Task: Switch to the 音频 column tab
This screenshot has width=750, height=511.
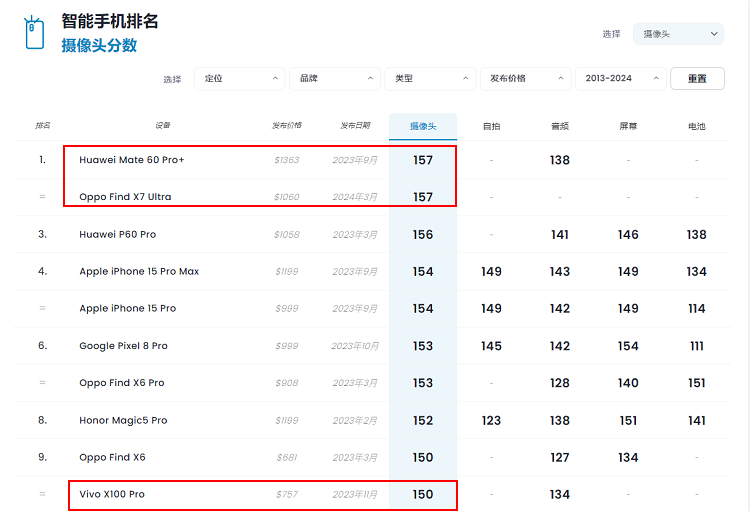Action: coord(560,126)
